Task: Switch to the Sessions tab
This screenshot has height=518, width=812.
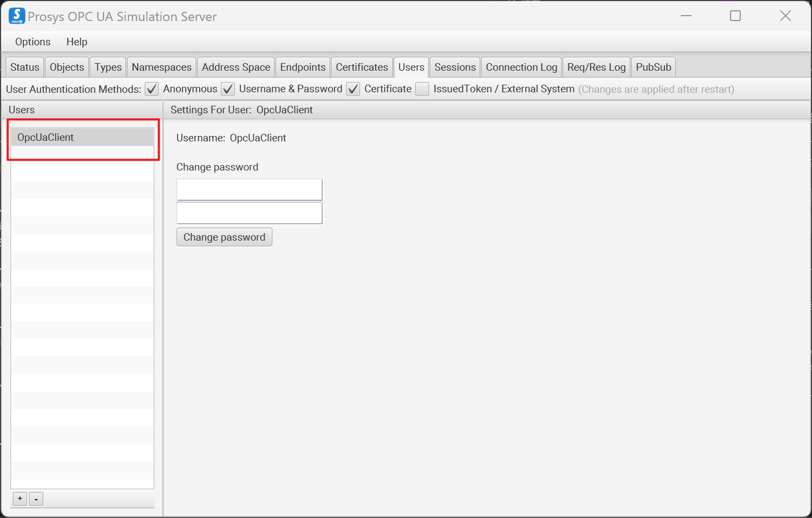Action: coord(455,67)
